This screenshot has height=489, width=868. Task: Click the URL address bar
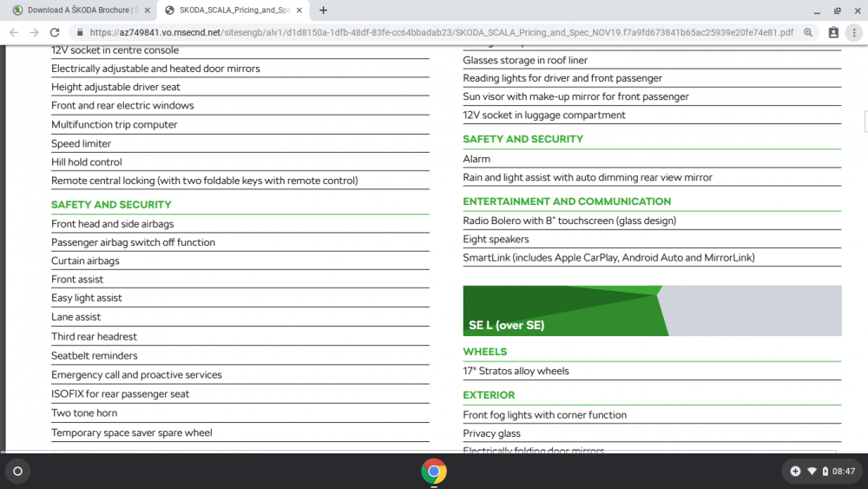pos(441,33)
